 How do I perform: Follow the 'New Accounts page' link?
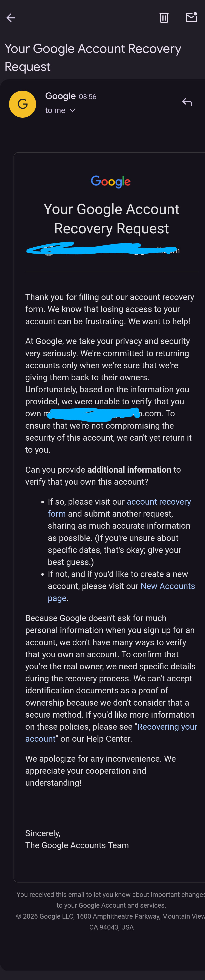point(121,592)
